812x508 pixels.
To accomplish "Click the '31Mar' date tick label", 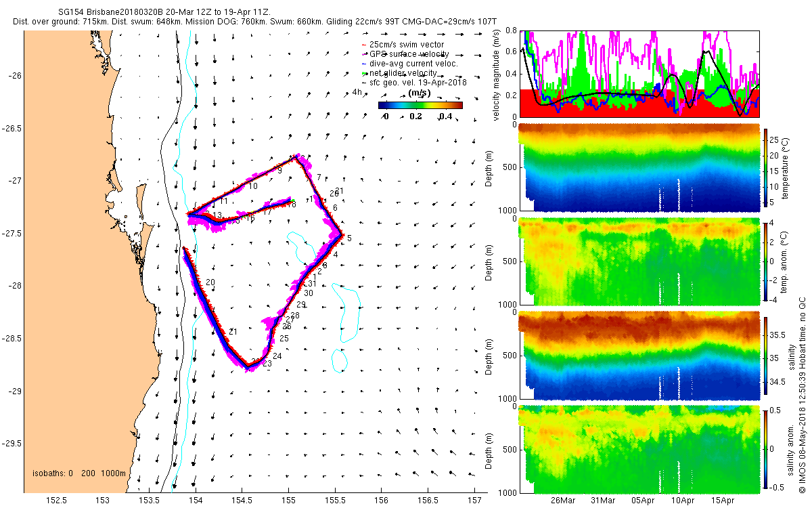I will pos(603,501).
